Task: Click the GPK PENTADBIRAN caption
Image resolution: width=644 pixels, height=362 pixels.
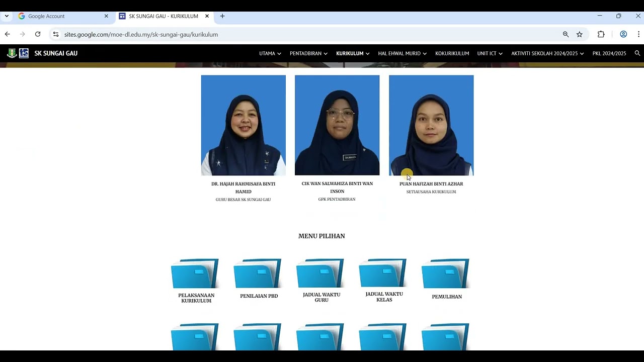Action: pos(337,199)
